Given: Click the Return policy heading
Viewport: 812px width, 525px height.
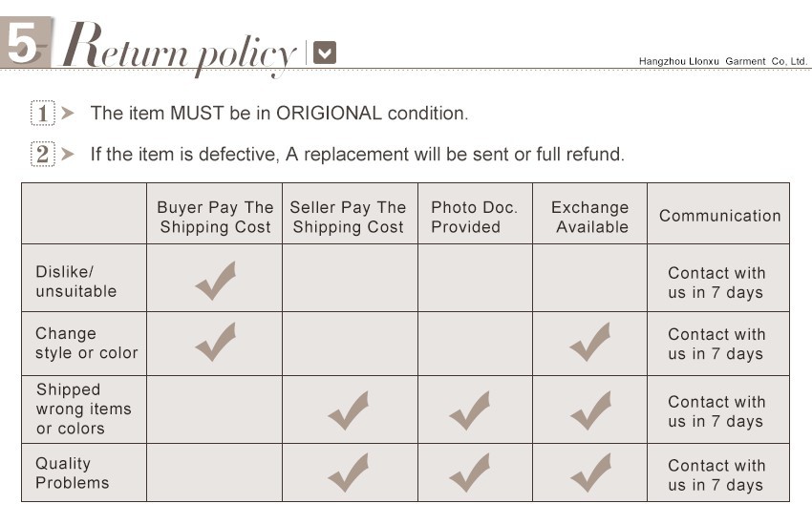Looking at the screenshot, I should pyautogui.click(x=180, y=48).
